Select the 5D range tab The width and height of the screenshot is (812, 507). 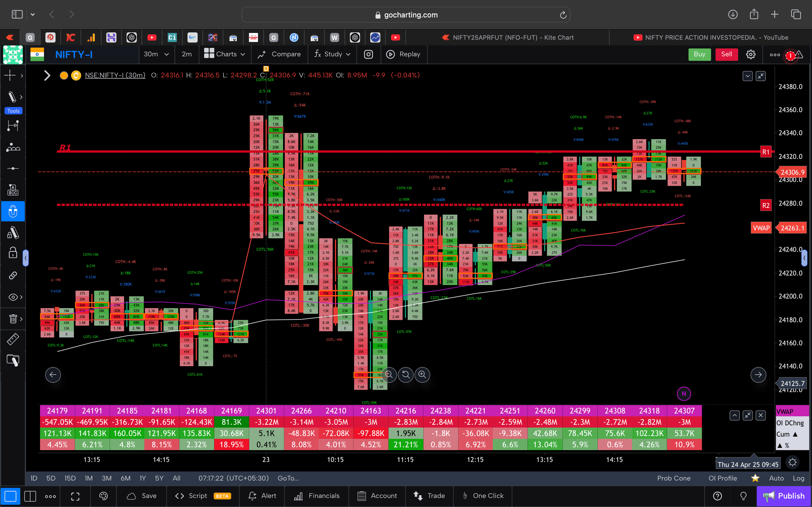[x=50, y=478]
